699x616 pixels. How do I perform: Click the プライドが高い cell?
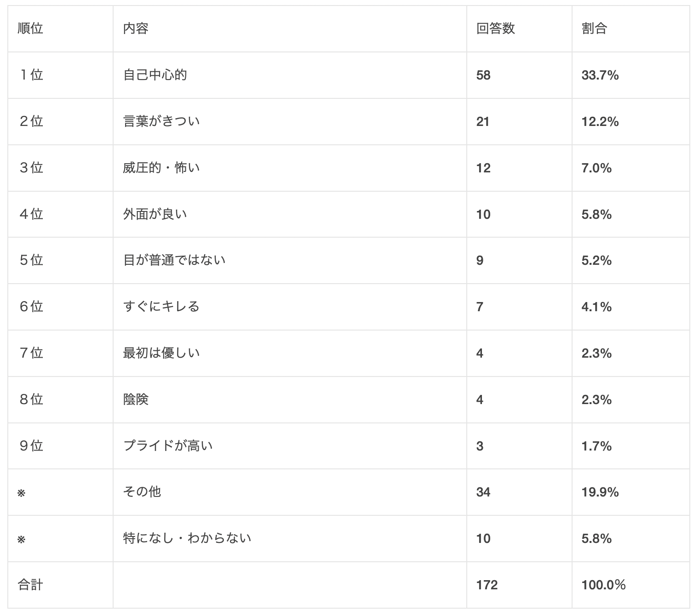click(x=168, y=446)
